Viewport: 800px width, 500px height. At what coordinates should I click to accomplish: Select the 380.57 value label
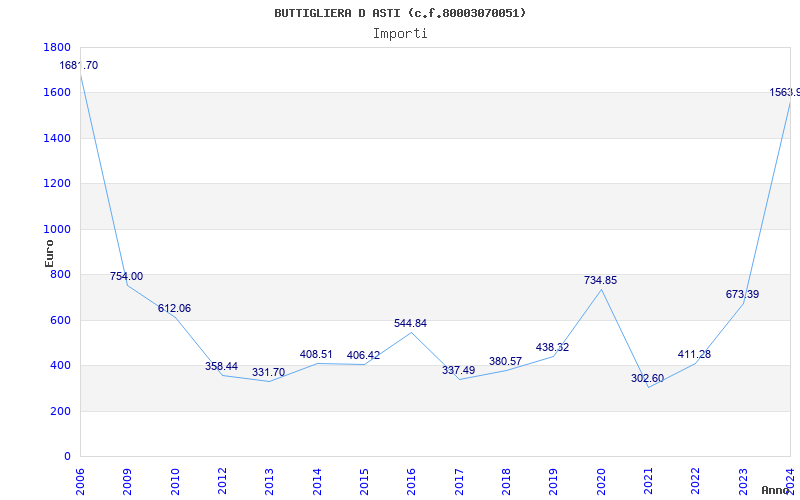tap(505, 362)
